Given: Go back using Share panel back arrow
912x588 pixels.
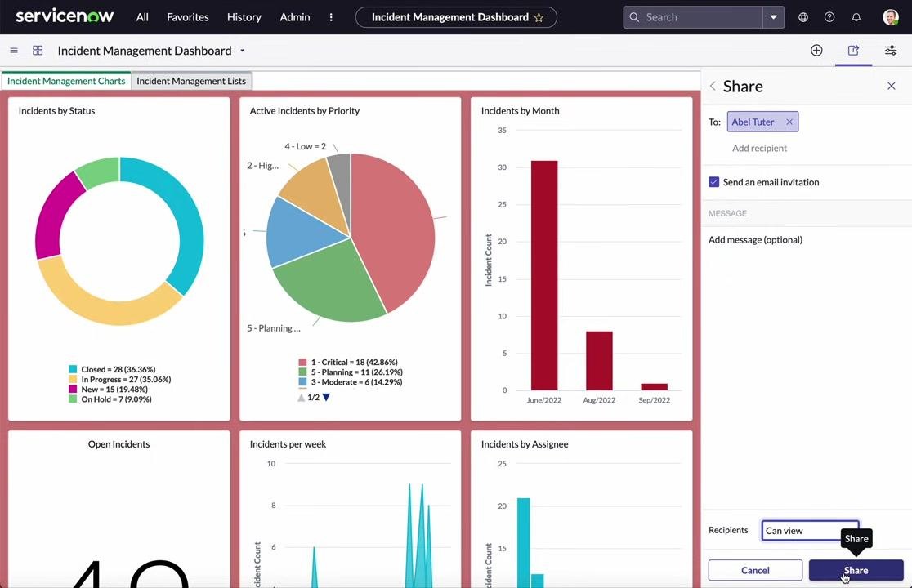Looking at the screenshot, I should tap(713, 86).
